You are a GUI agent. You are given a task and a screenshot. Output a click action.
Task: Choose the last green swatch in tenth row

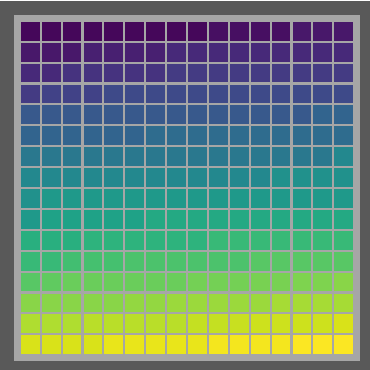tap(343, 219)
